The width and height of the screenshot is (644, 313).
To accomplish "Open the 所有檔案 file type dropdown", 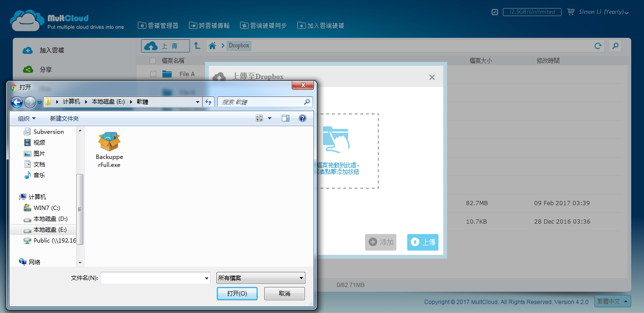I will tap(261, 278).
